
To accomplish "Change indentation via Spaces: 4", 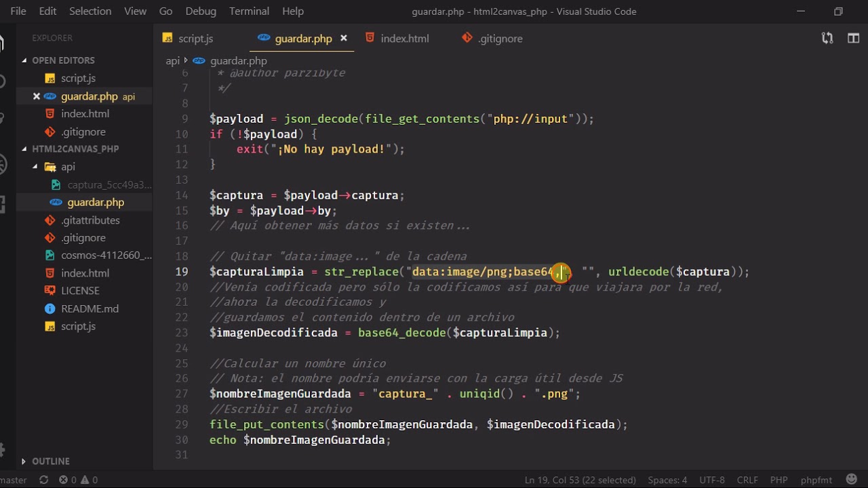I will coord(667,480).
